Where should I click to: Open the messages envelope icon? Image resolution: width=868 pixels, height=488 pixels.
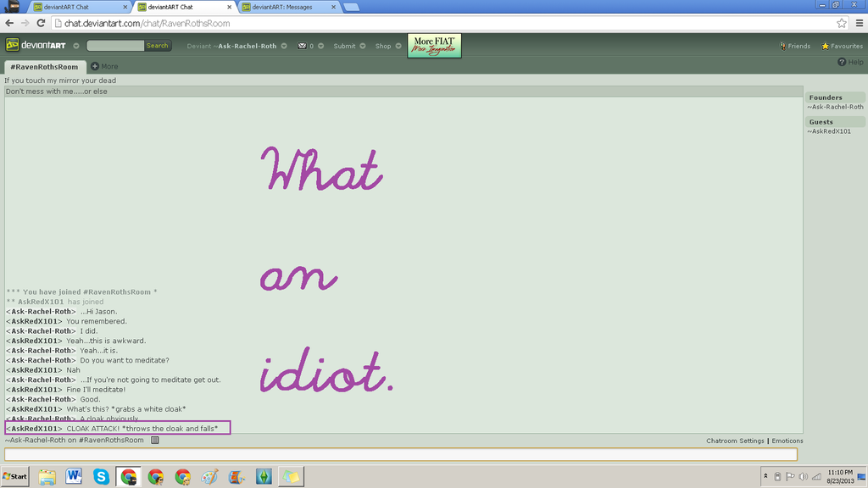(x=302, y=46)
